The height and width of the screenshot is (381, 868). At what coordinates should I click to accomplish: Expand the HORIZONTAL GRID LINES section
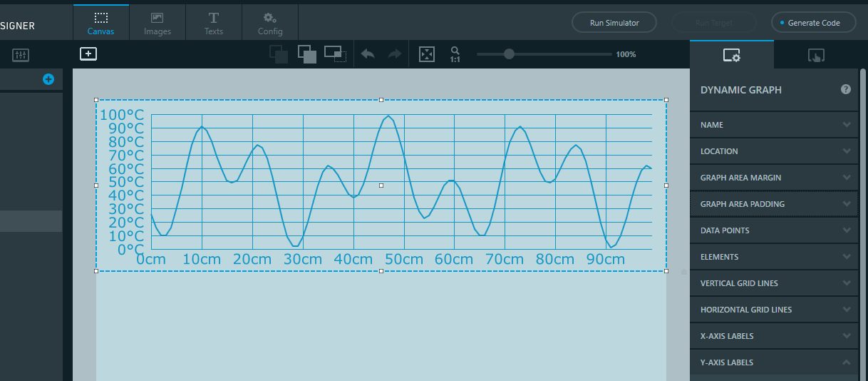(x=774, y=310)
